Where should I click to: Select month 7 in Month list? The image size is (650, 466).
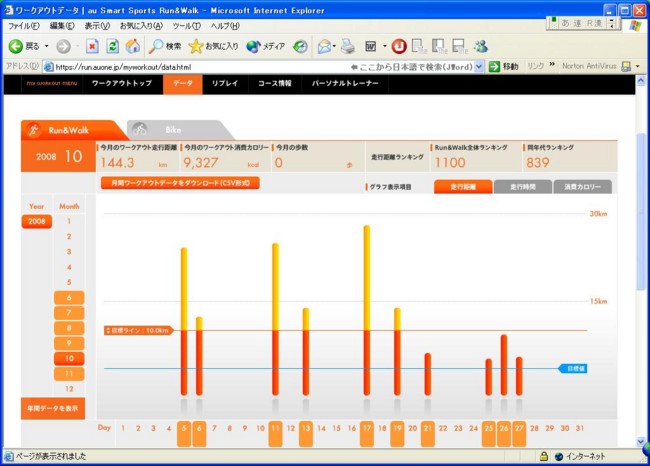tap(69, 313)
